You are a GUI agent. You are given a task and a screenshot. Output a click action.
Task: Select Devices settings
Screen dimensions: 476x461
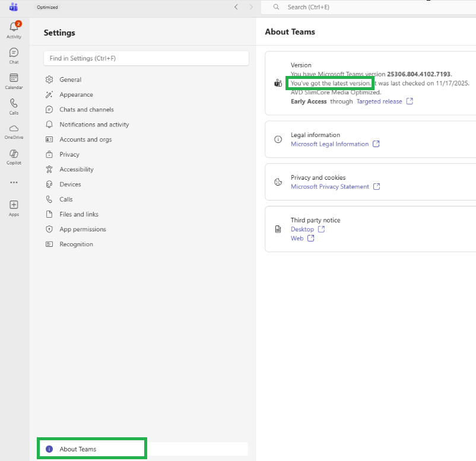click(x=147, y=184)
